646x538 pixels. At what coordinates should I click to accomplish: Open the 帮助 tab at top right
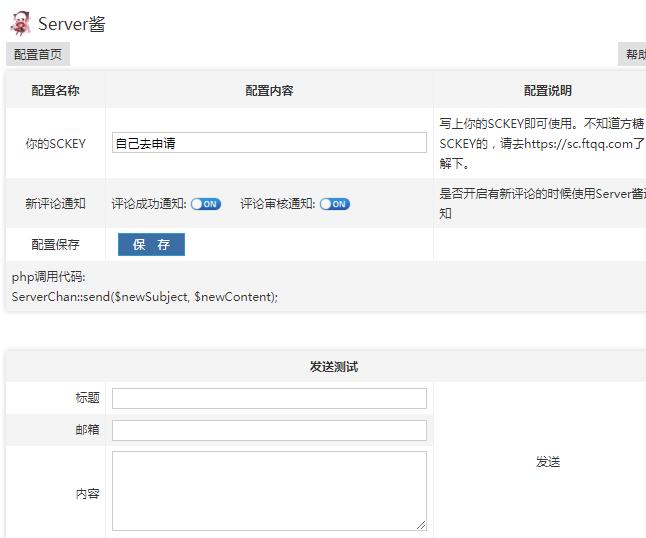pyautogui.click(x=634, y=54)
